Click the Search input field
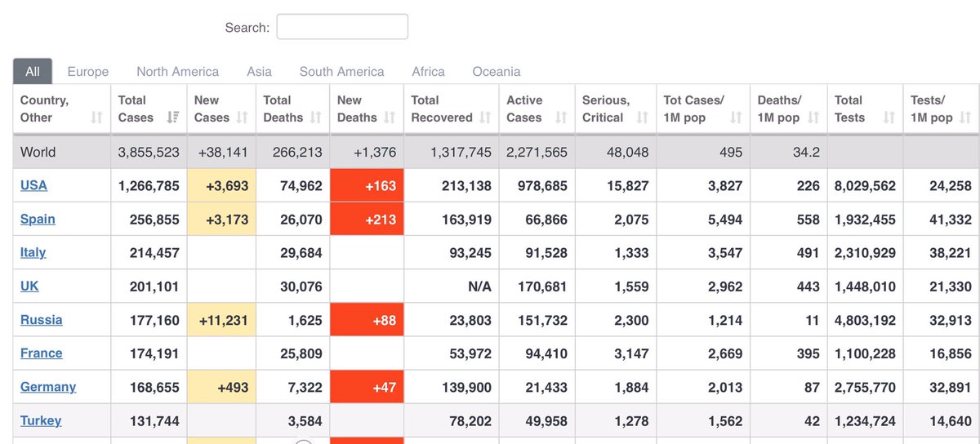 pyautogui.click(x=342, y=27)
